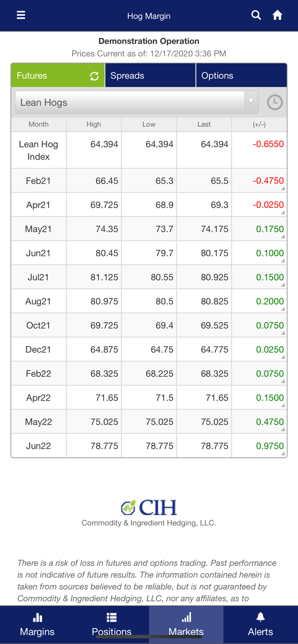Tap the Lean Hog Index row label

[x=38, y=150]
